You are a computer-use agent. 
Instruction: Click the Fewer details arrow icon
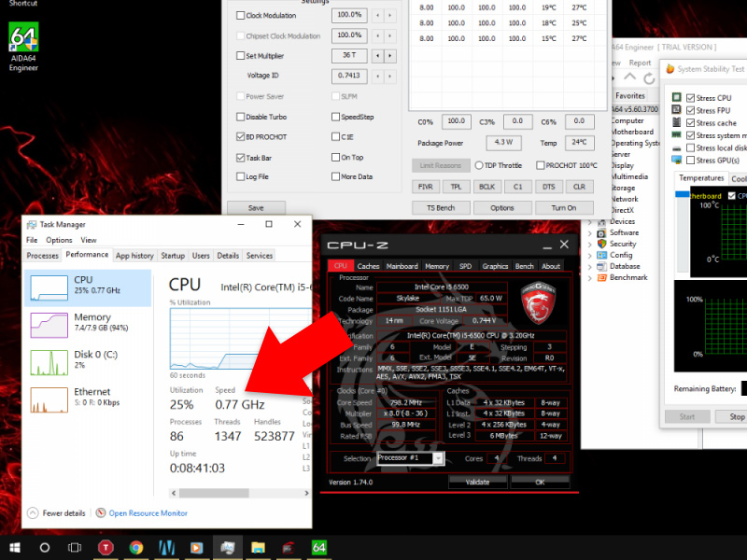(33, 512)
